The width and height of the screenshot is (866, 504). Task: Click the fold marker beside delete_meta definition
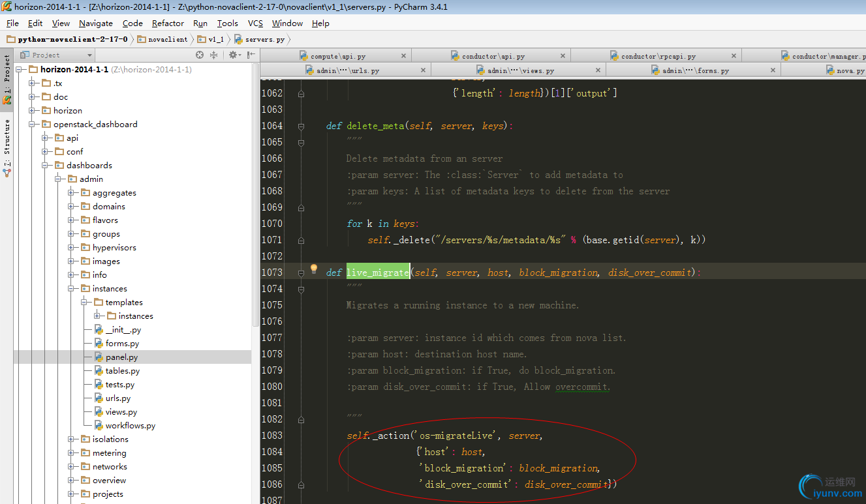tap(301, 126)
